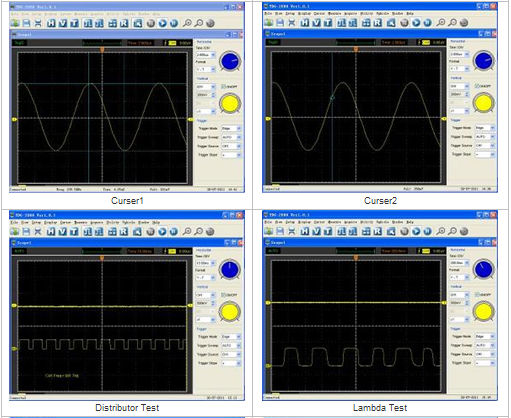Image resolution: width=511 pixels, height=418 pixels.
Task: Open the Trigger Mode dropdown in Curser1 window
Action: (231, 128)
